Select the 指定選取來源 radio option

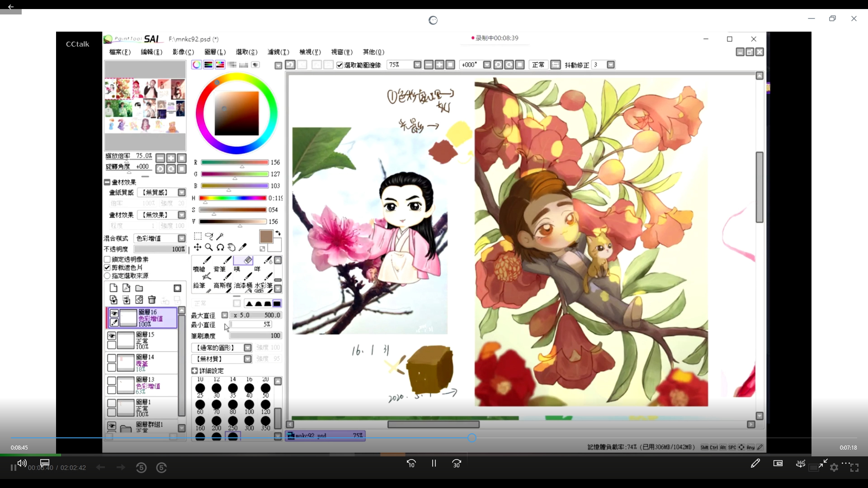107,276
